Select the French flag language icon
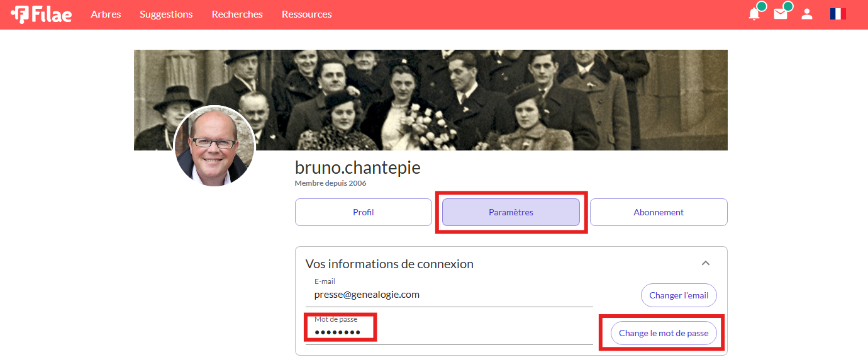868x362 pixels. (837, 14)
